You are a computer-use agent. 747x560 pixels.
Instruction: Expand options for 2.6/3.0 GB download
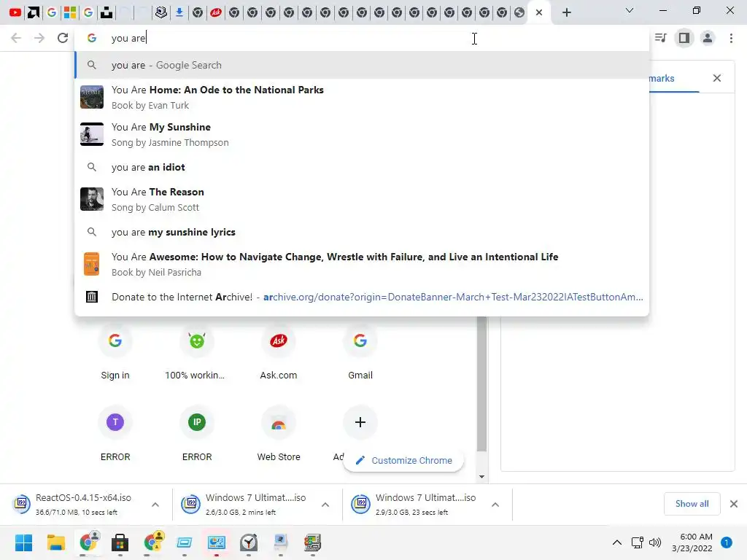coord(325,505)
